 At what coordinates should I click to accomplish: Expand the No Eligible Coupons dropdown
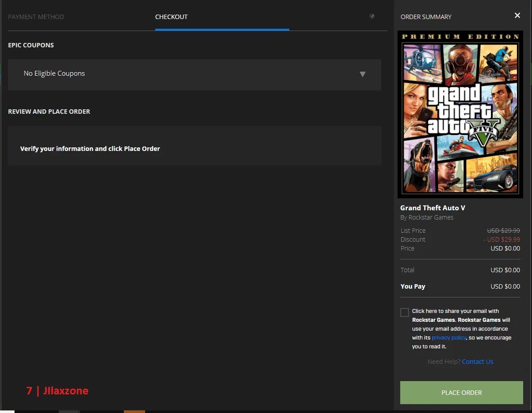[x=195, y=74]
